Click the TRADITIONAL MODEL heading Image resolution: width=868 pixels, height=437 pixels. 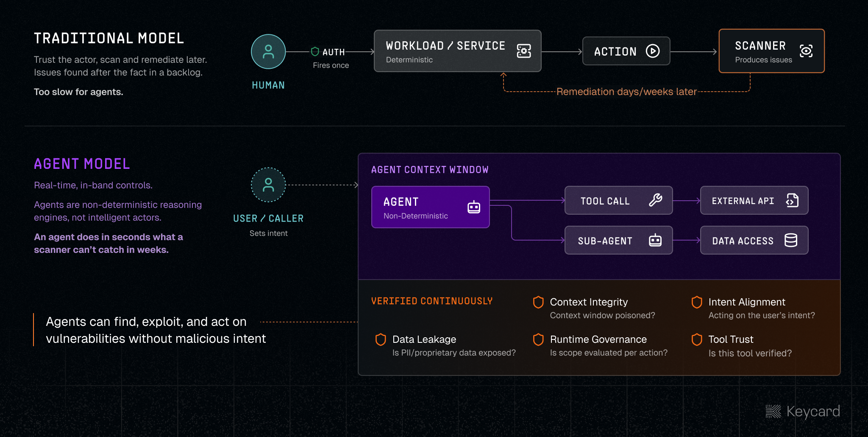109,38
